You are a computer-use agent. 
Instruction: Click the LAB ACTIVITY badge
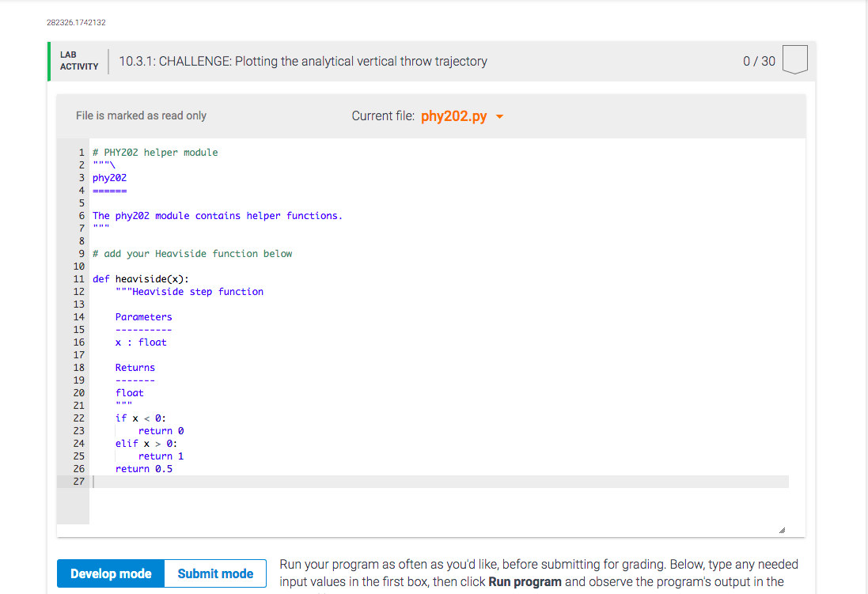click(x=78, y=61)
